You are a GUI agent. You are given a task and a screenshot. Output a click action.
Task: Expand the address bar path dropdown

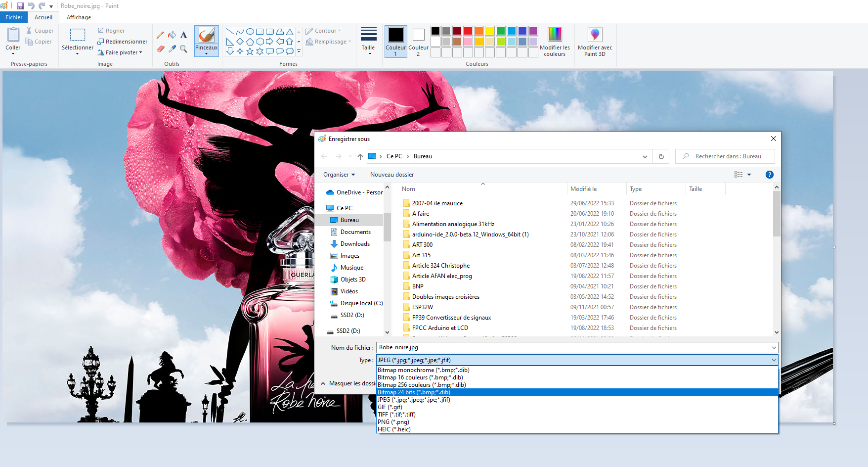[x=645, y=156]
